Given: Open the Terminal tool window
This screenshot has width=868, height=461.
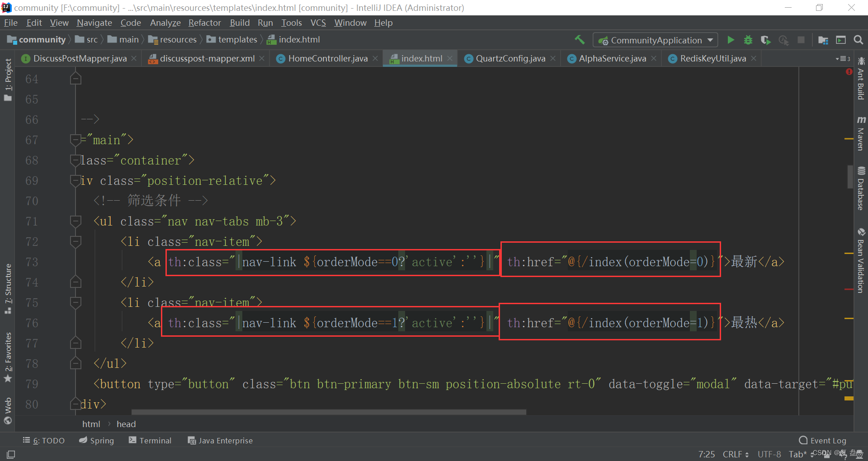Looking at the screenshot, I should [x=150, y=440].
